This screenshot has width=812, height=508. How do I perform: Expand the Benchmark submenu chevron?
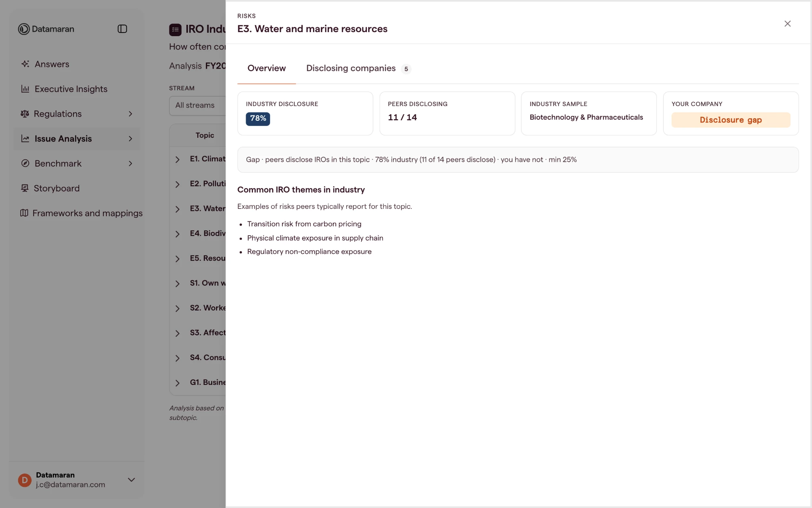tap(130, 163)
